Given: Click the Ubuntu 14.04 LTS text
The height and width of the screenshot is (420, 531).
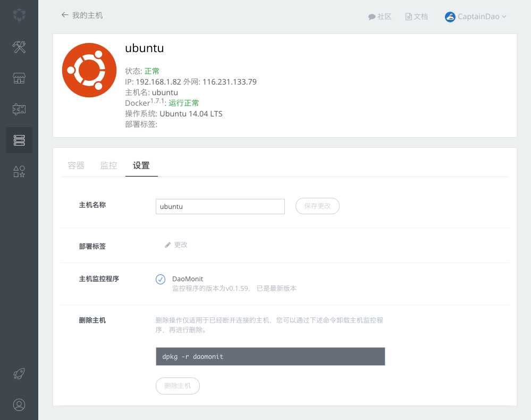Looking at the screenshot, I should tap(191, 114).
